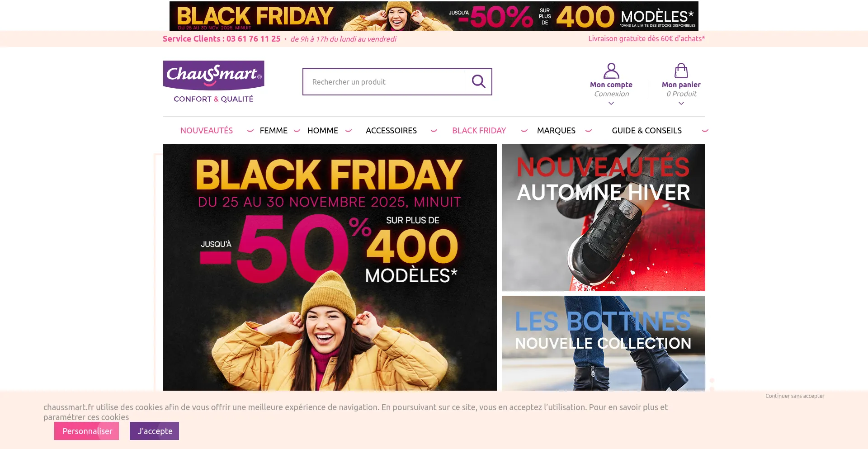Viewport: 868px width, 449px height.
Task: Open the Mon compte user icon
Action: pos(611,71)
